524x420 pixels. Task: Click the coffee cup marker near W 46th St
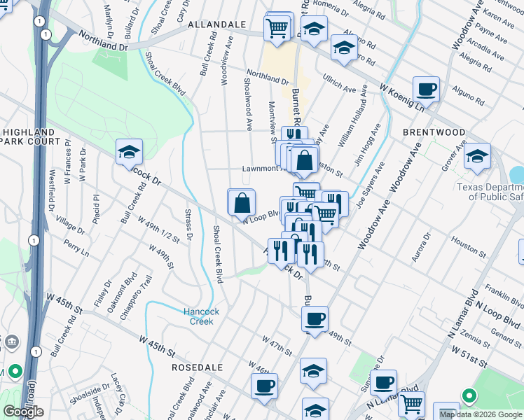click(x=264, y=388)
